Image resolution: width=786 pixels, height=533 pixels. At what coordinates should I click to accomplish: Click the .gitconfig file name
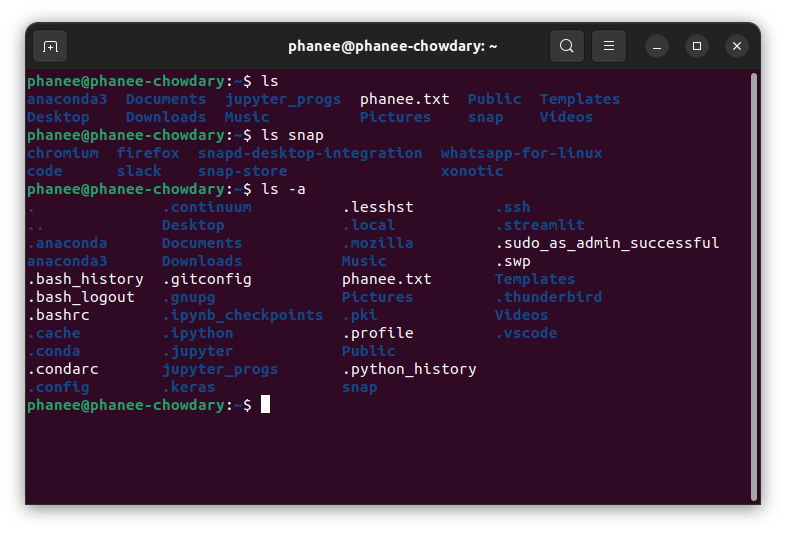coord(207,279)
